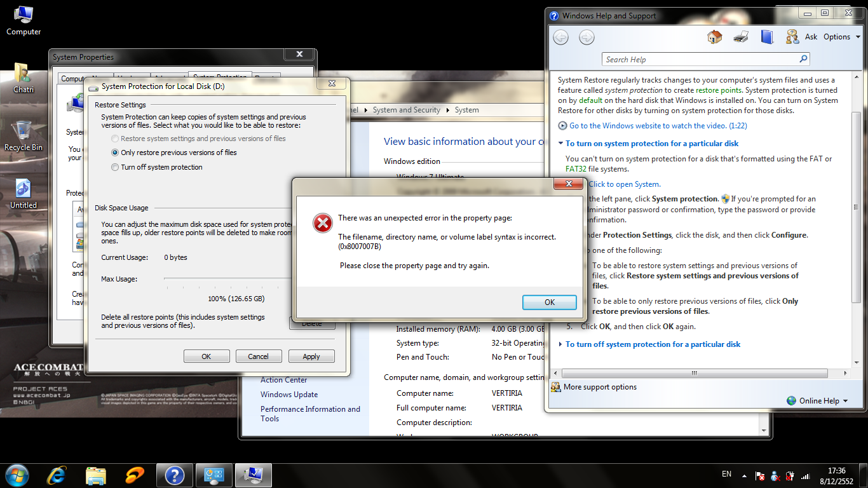Click the Ask people icon in Help
The image size is (868, 488).
coord(792,37)
